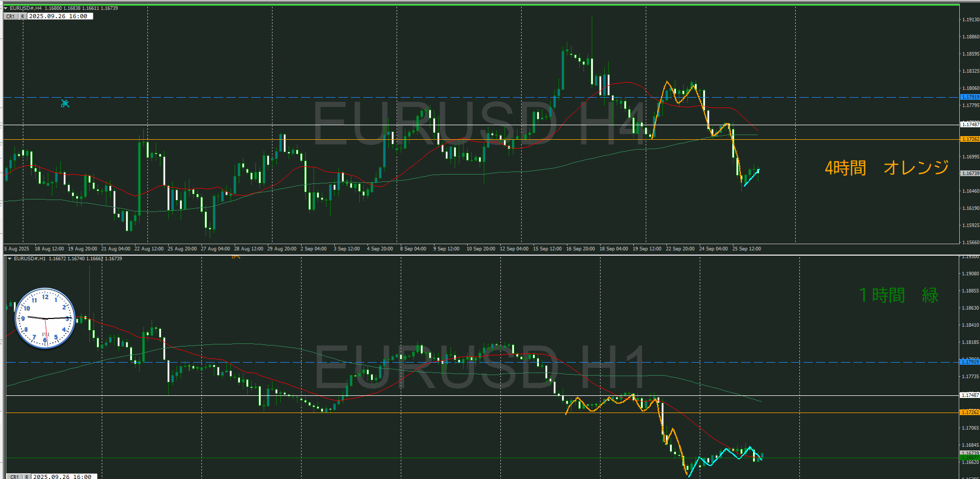Screen dimensions: 980x479
Task: Select the green 1時間 緑 text label
Action: click(899, 295)
